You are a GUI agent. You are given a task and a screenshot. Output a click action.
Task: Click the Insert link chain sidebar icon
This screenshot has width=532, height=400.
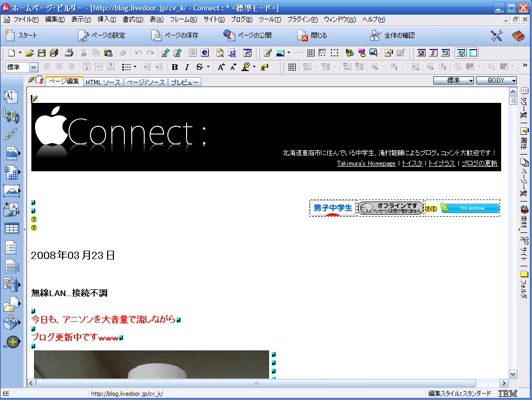coord(11,134)
